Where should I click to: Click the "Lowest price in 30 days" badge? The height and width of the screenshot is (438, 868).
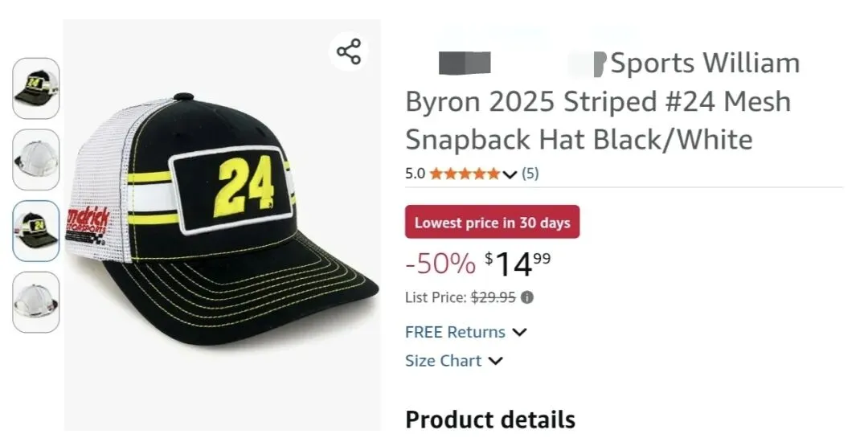pos(492,223)
